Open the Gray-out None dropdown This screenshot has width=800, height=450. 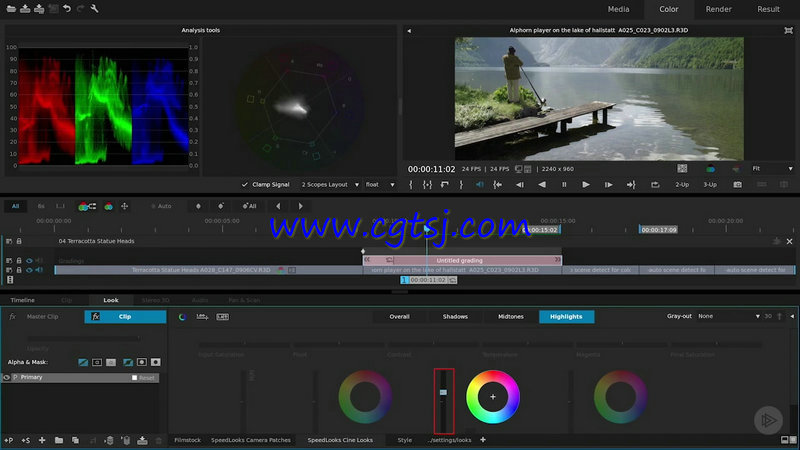pos(729,316)
